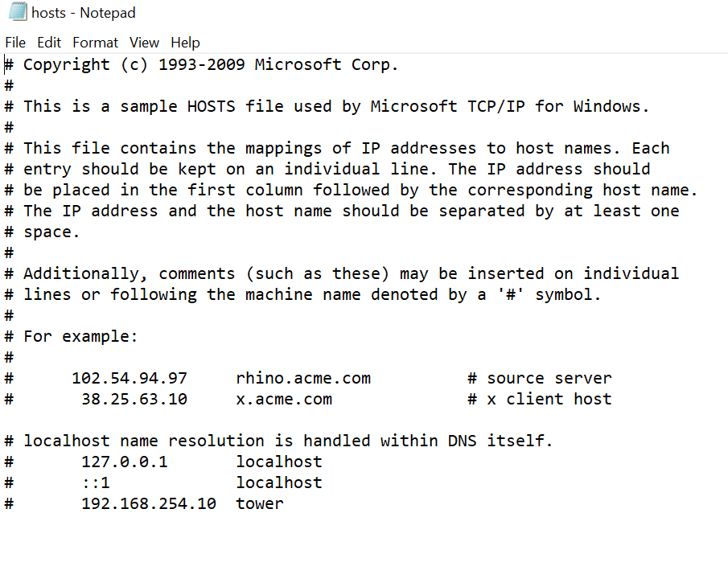Place cursor at 38.25.63.10 entry
The image size is (728, 587).
[134, 399]
